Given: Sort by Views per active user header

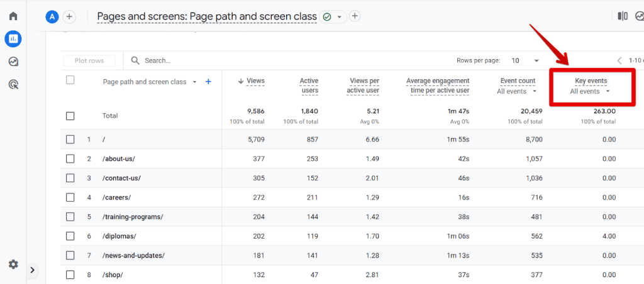Looking at the screenshot, I should 363,85.
